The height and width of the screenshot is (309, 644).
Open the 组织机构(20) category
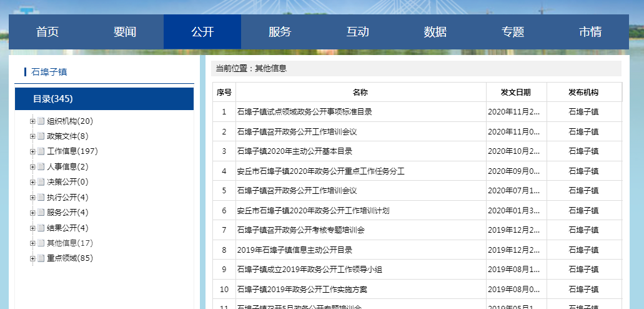click(70, 121)
